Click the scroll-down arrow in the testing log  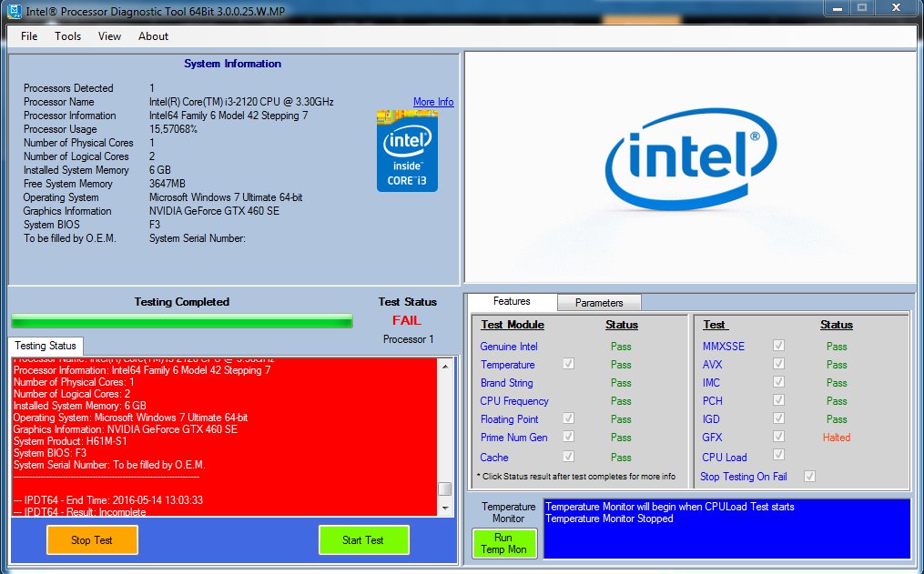click(x=445, y=509)
